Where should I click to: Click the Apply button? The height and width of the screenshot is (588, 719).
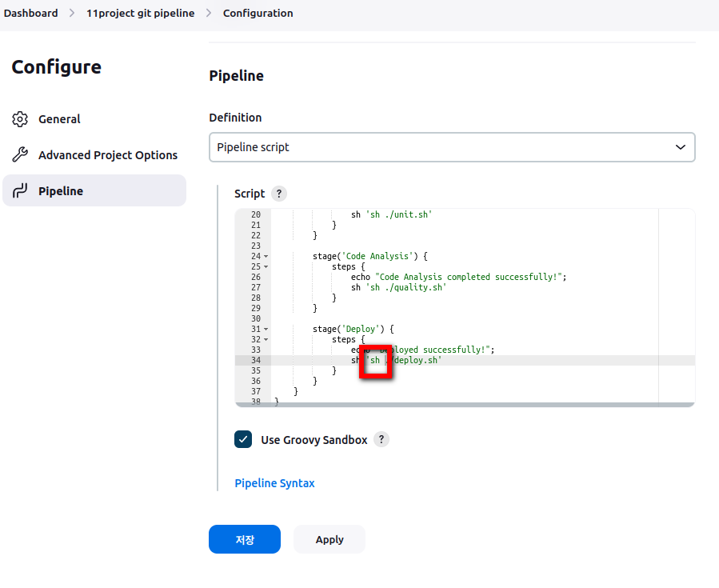[x=330, y=539]
